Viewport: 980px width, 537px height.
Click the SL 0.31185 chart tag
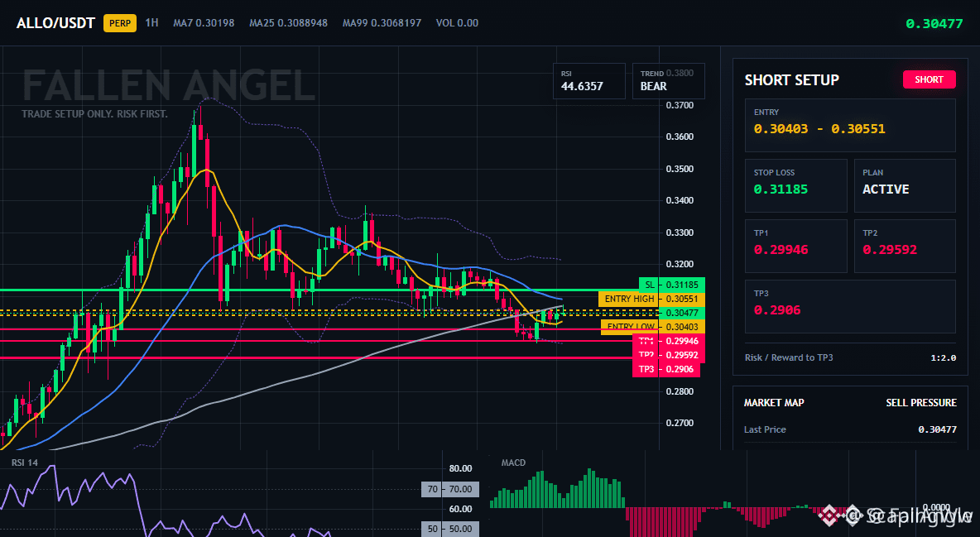pos(672,285)
